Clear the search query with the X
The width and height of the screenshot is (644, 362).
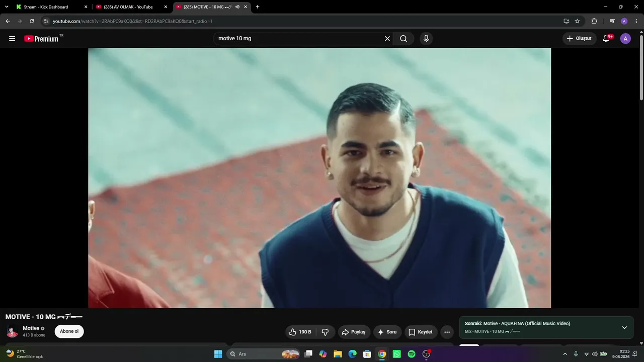387,39
